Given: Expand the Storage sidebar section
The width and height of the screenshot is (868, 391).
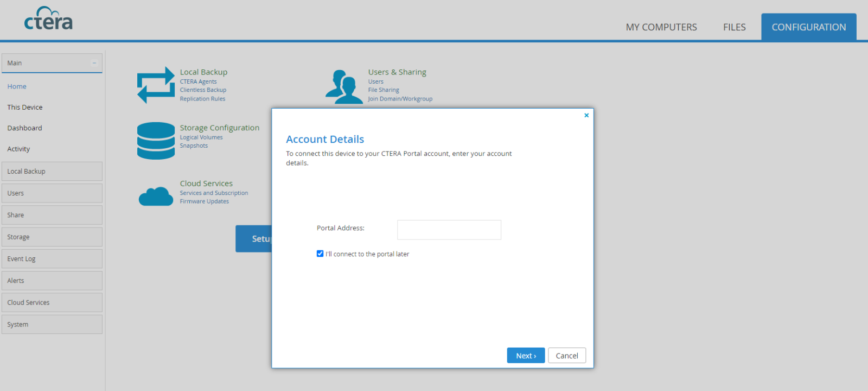Looking at the screenshot, I should pos(52,237).
